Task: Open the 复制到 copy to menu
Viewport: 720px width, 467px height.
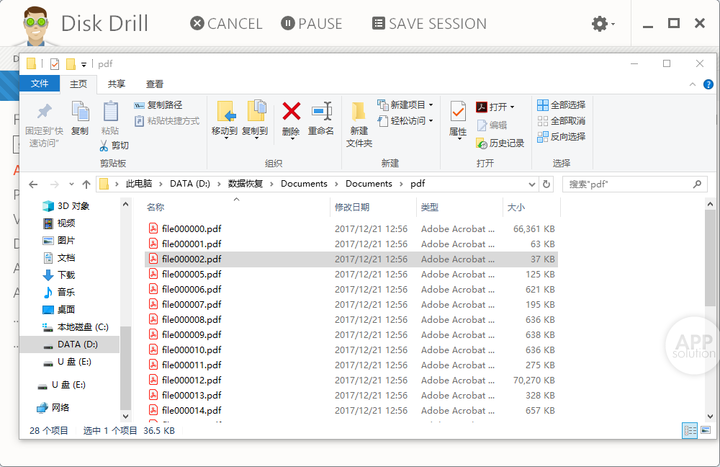Action: pos(255,120)
